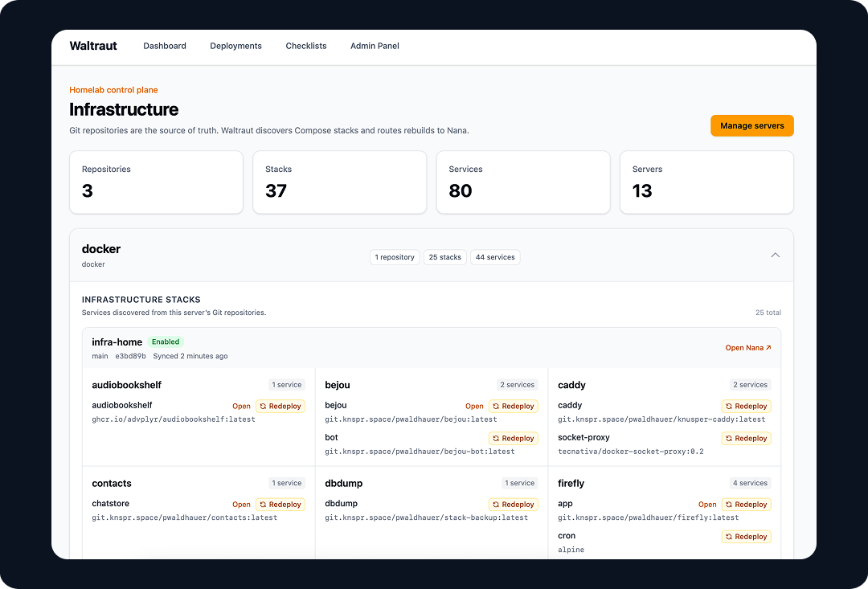This screenshot has width=868, height=589.
Task: Go to the Deployments page
Action: (235, 46)
